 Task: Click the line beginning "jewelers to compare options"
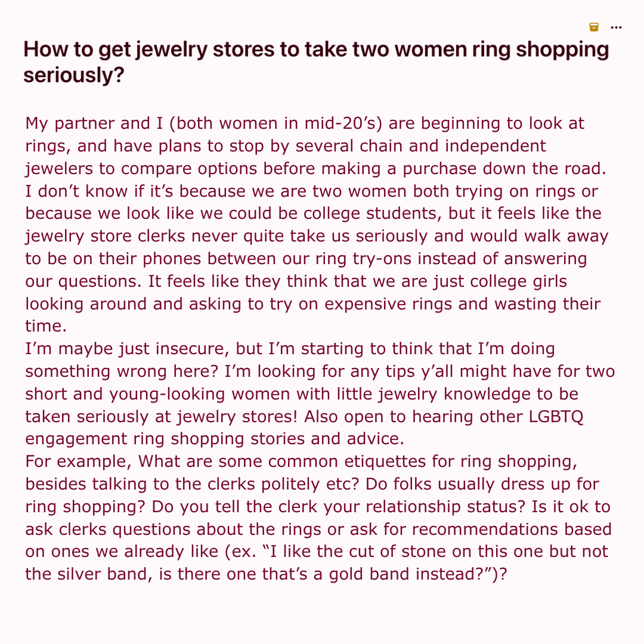pyautogui.click(x=315, y=169)
